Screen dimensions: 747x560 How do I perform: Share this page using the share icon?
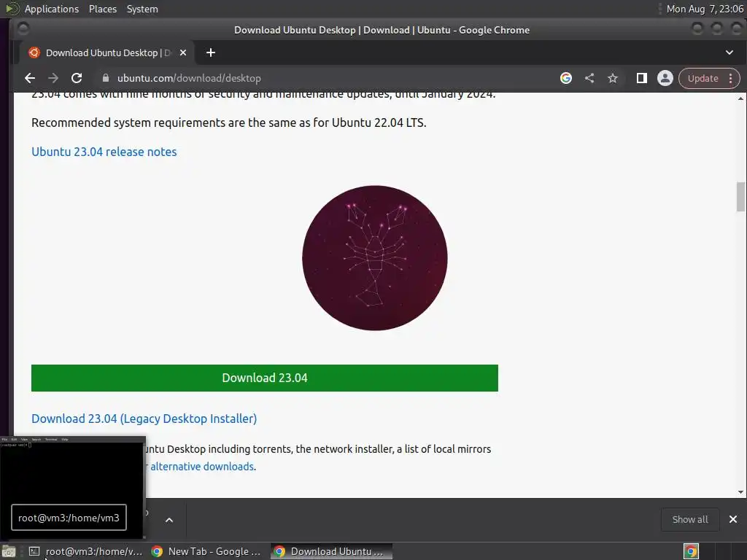pyautogui.click(x=589, y=78)
